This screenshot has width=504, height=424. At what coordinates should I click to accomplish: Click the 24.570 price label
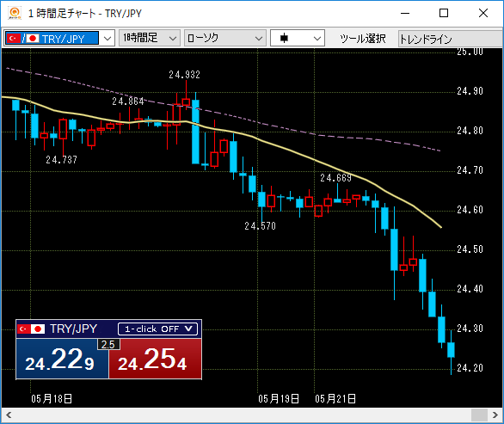[x=260, y=226]
